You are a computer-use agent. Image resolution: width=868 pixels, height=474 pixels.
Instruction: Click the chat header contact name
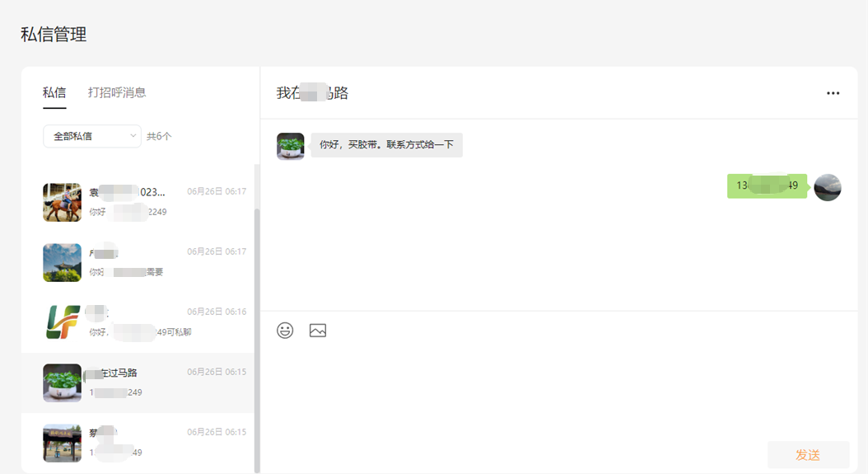pos(312,92)
